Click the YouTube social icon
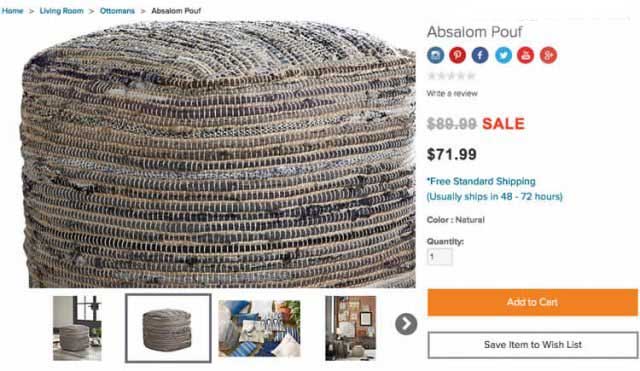640x371 pixels. coord(526,55)
